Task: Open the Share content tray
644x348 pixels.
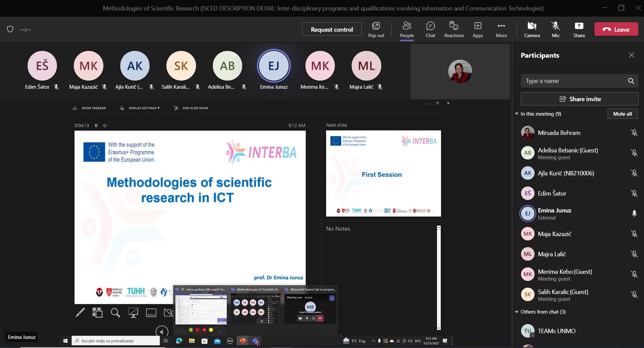Action: 579,30
